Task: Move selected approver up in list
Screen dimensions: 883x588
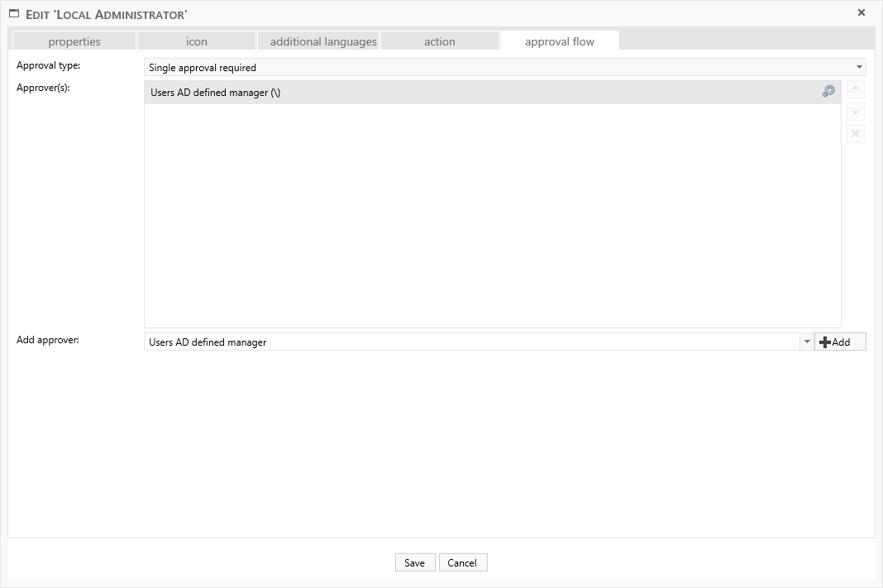Action: pyautogui.click(x=856, y=90)
